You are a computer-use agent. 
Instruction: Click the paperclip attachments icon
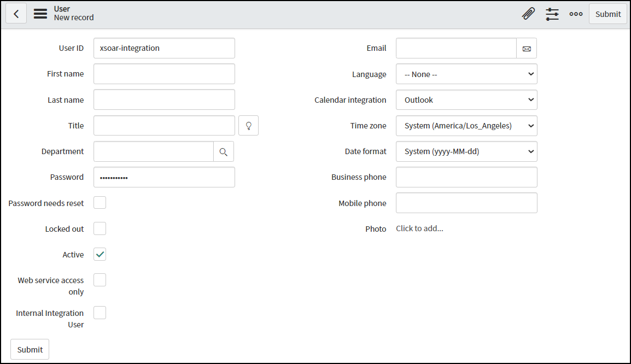pyautogui.click(x=528, y=14)
